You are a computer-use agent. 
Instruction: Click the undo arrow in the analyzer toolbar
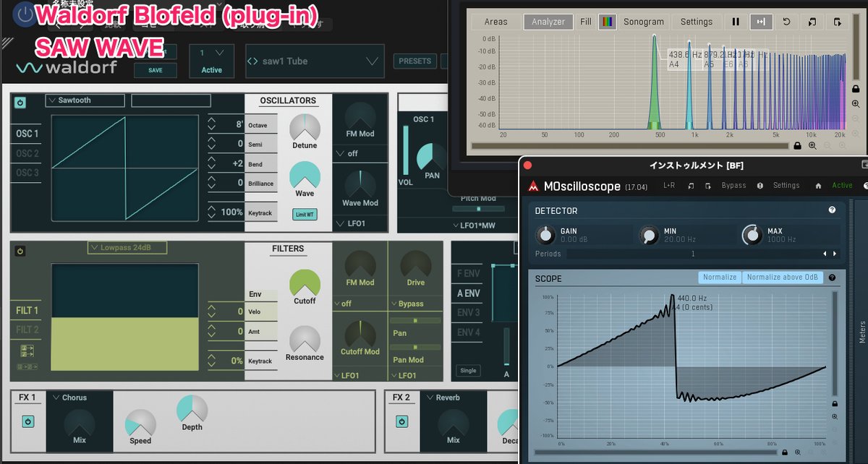pos(788,21)
